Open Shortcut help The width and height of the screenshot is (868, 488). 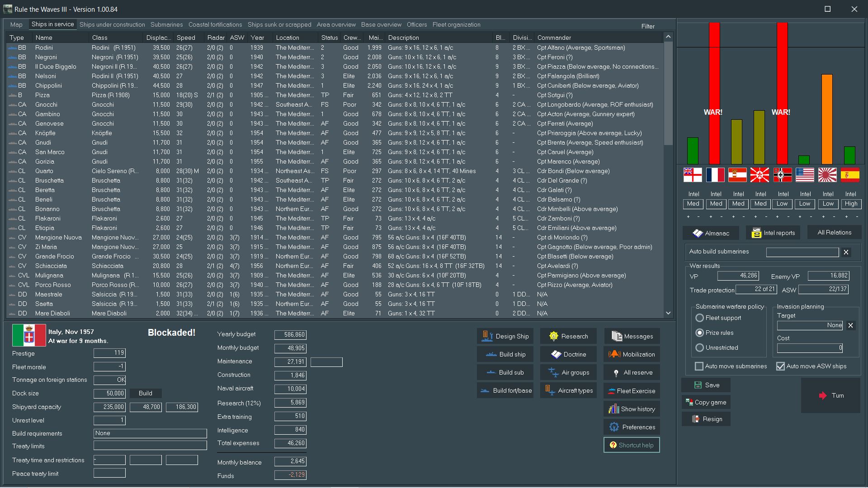(x=632, y=445)
